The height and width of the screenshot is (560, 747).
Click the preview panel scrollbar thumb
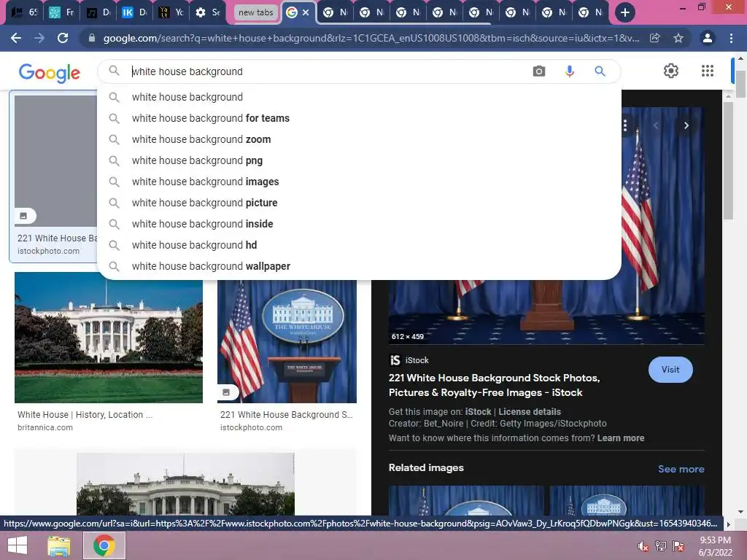click(x=728, y=161)
